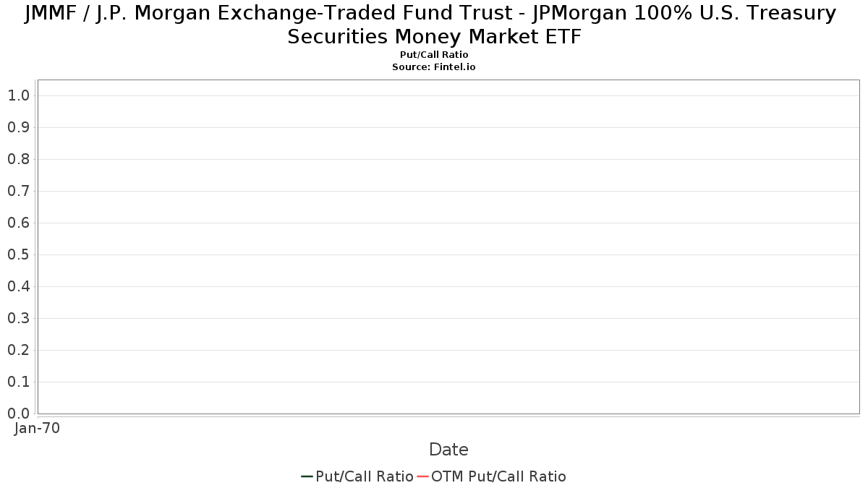Open the Source: Fintel.io link
Image resolution: width=868 pixels, height=488 pixels.
(x=433, y=67)
